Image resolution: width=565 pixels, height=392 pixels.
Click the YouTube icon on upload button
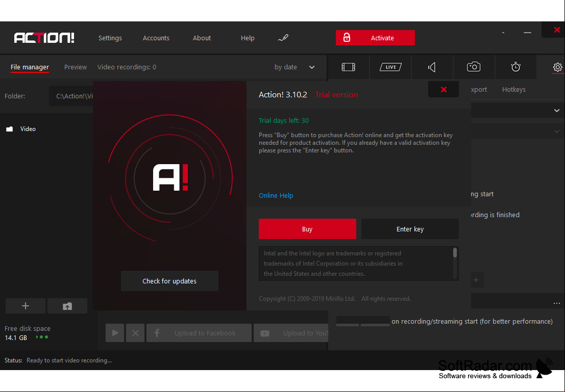(x=265, y=333)
